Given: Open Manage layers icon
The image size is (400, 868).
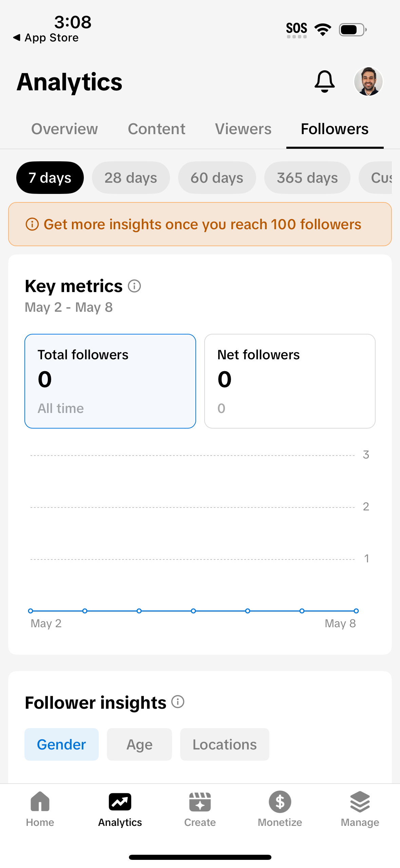Looking at the screenshot, I should [360, 802].
